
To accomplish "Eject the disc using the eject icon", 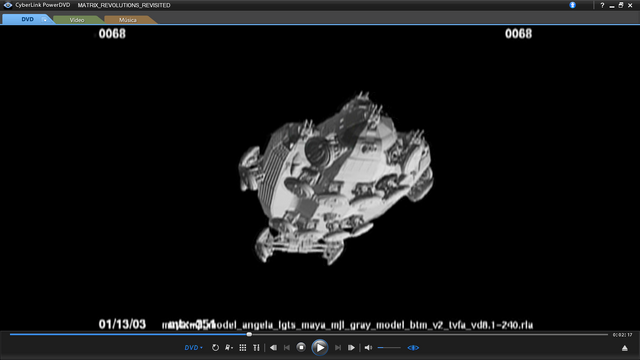I will [x=624, y=348].
